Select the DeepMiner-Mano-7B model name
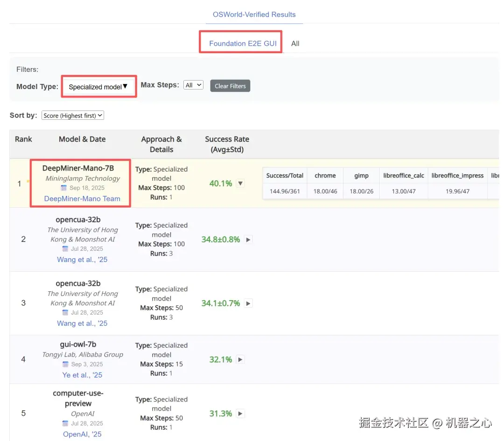The image size is (504, 441). coord(78,168)
